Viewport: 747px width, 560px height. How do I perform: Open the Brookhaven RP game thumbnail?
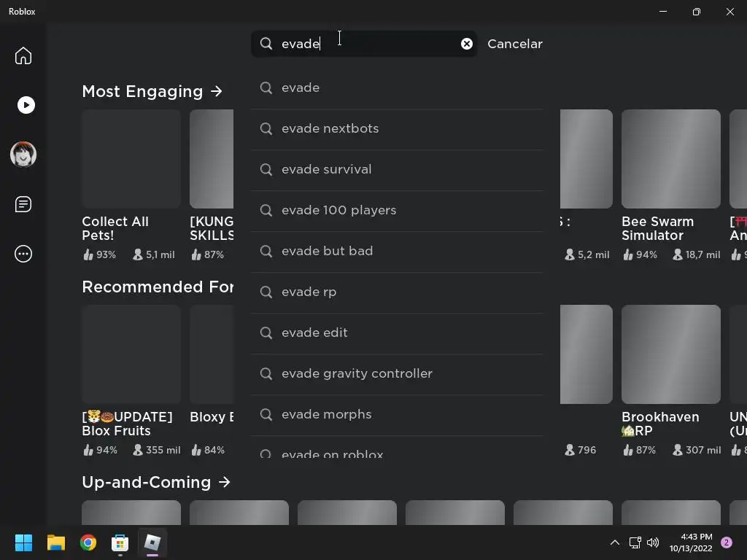pos(671,354)
